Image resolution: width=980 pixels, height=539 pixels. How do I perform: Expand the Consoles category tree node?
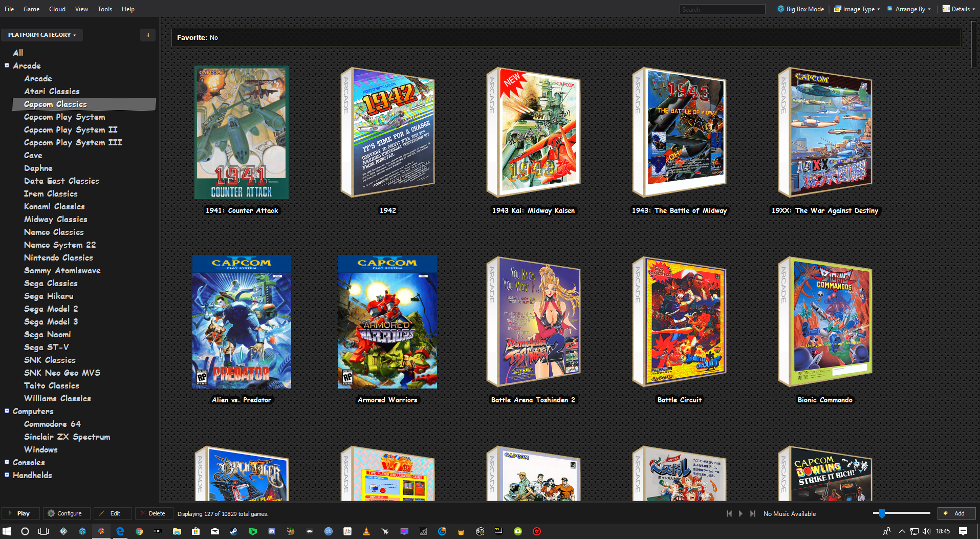pyautogui.click(x=7, y=462)
